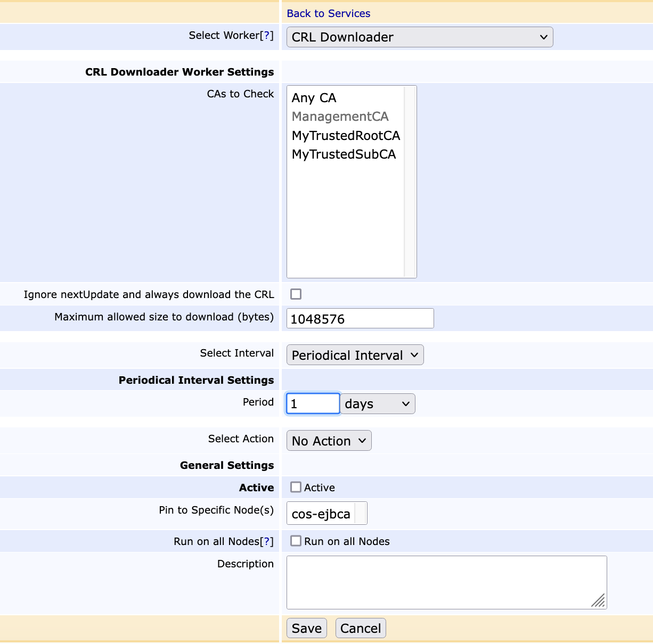The image size is (653, 644).
Task: Click the Description text area
Action: click(x=446, y=582)
